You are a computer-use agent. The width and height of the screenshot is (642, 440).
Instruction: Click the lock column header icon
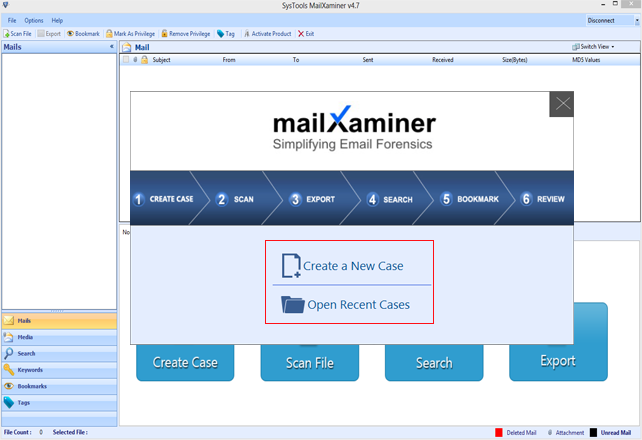145,60
